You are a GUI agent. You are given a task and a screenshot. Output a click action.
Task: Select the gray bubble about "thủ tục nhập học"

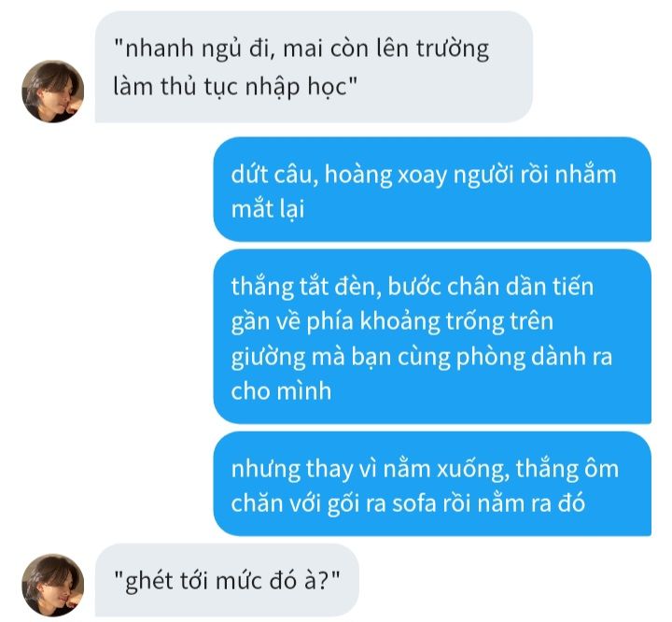coord(314,67)
